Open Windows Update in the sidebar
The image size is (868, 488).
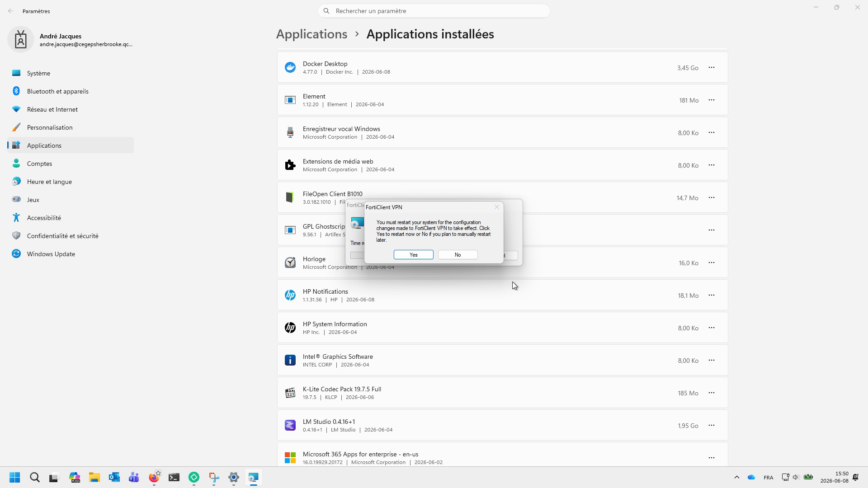pyautogui.click(x=71, y=254)
